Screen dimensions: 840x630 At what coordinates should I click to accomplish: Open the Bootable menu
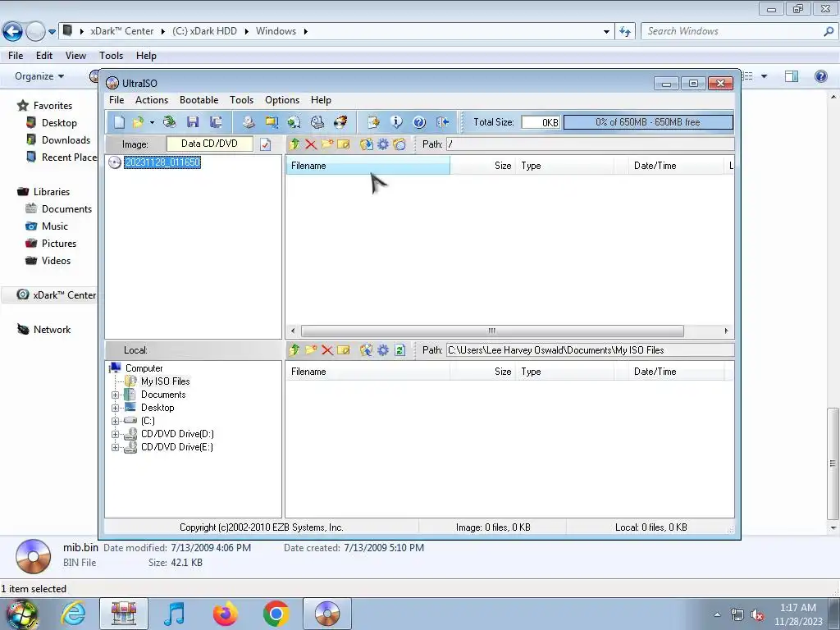click(199, 100)
